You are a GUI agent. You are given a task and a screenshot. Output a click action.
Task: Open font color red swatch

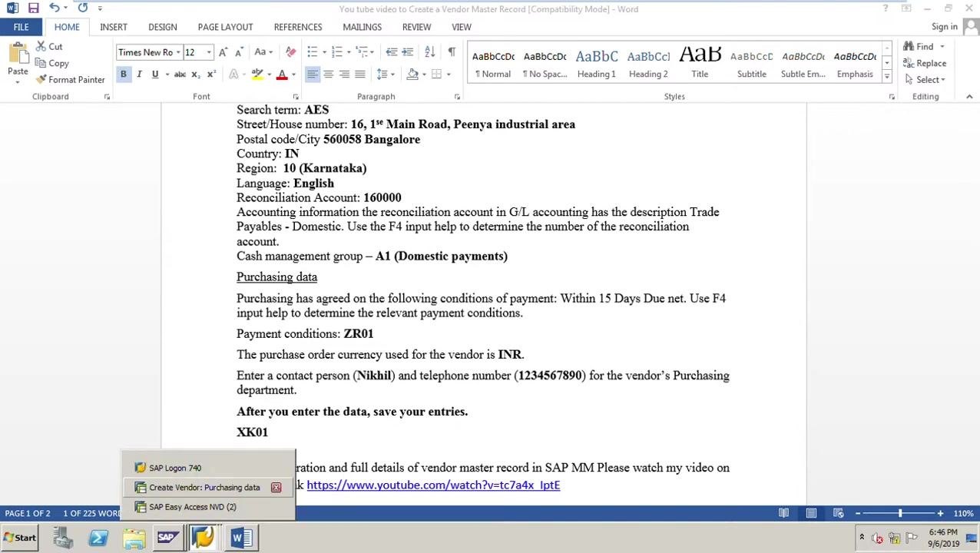(282, 75)
